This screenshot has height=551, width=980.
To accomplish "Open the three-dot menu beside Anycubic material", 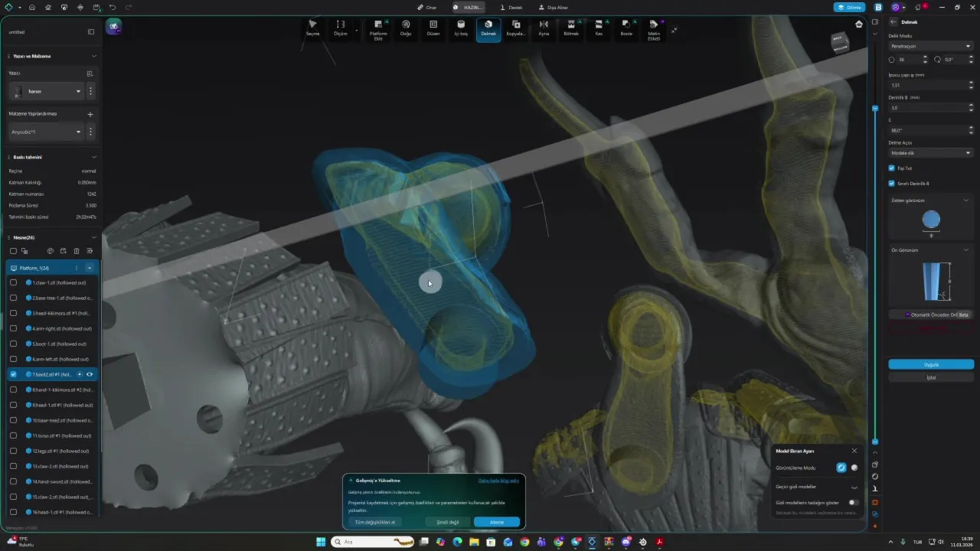I will 90,132.
